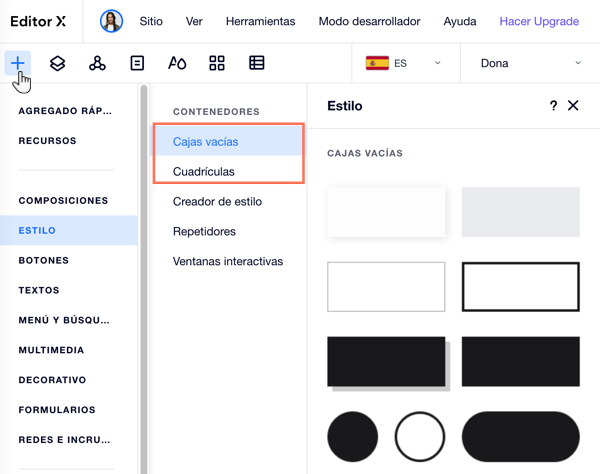Expand the ES language dropdown
This screenshot has height=474, width=600.
pyautogui.click(x=404, y=63)
